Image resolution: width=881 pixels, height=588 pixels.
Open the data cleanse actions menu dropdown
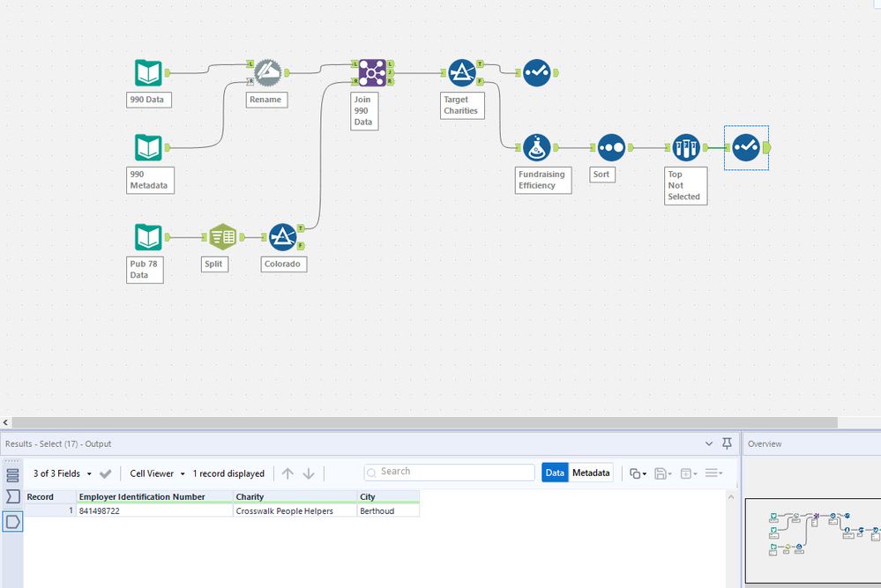click(714, 473)
